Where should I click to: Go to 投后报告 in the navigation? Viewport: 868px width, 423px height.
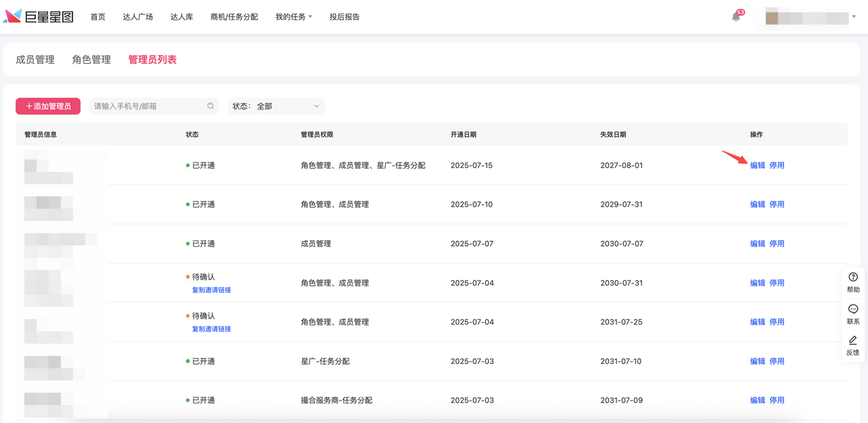(344, 17)
